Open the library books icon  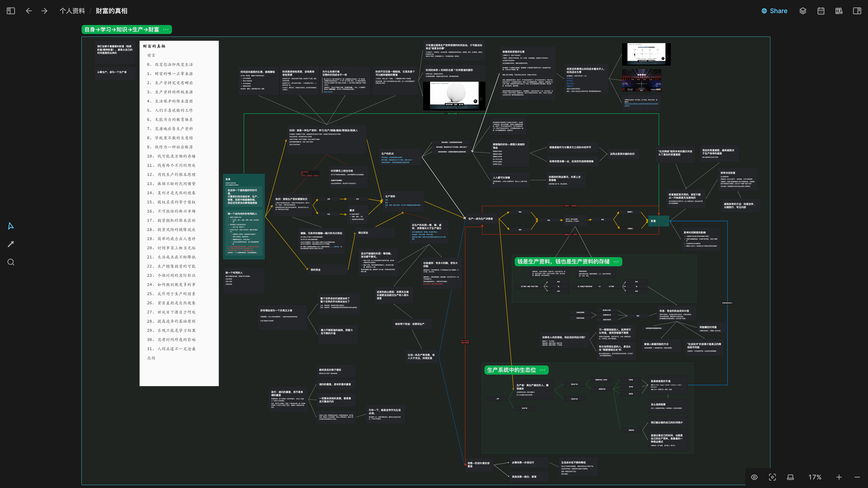tap(839, 11)
